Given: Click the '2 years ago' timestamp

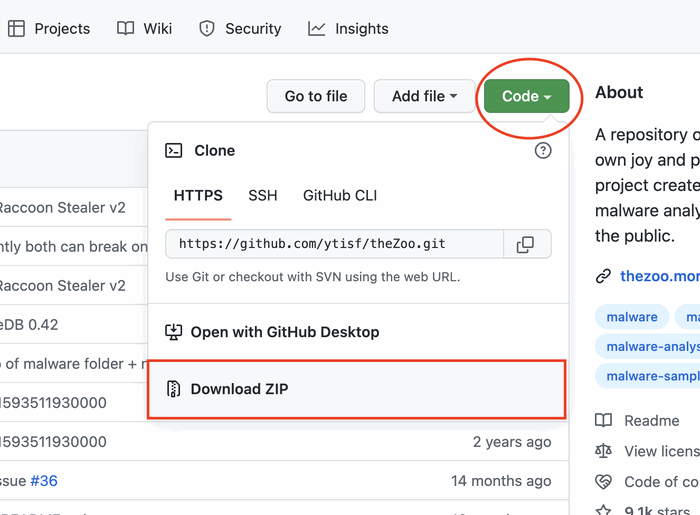Looking at the screenshot, I should pyautogui.click(x=512, y=442).
